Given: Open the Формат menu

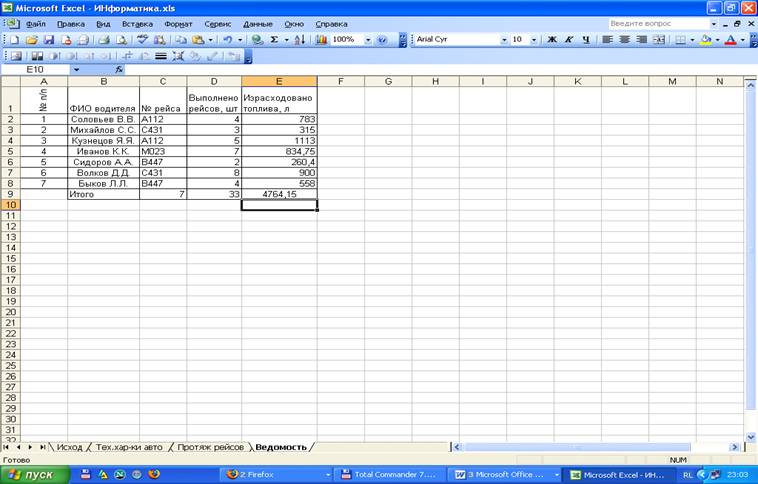Looking at the screenshot, I should (178, 22).
